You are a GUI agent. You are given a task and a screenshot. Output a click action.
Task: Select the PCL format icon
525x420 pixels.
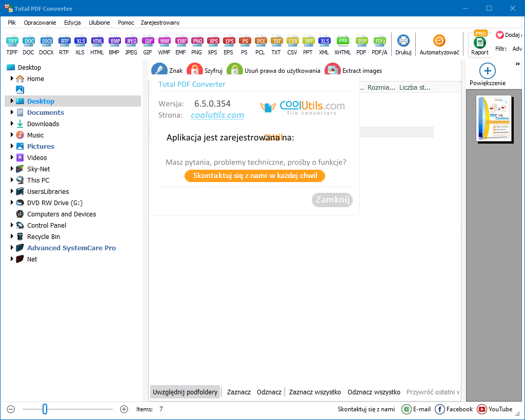(260, 45)
